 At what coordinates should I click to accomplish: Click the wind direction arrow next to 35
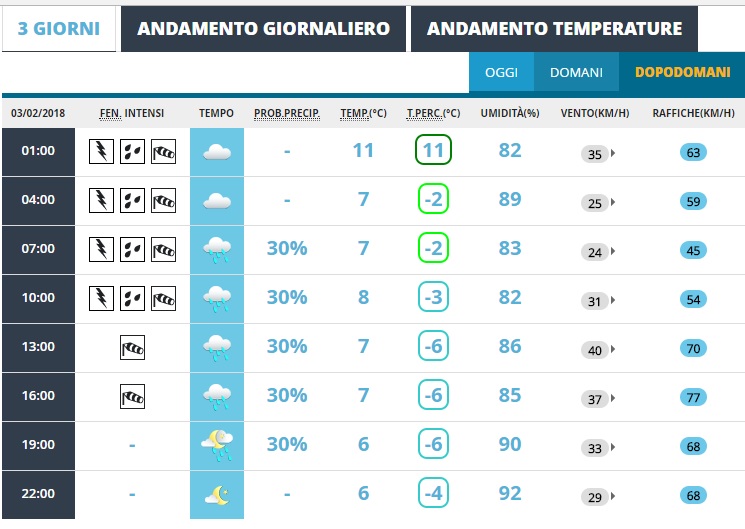613,153
